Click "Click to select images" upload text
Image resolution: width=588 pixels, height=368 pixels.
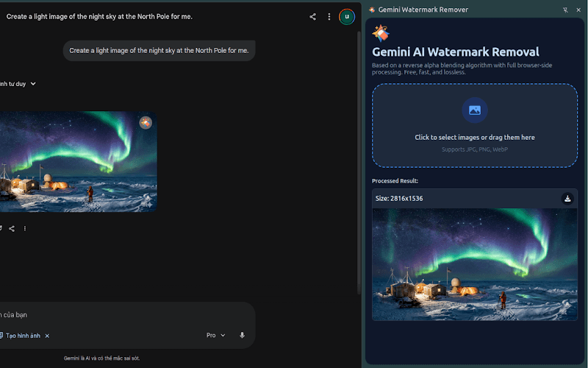click(x=475, y=138)
